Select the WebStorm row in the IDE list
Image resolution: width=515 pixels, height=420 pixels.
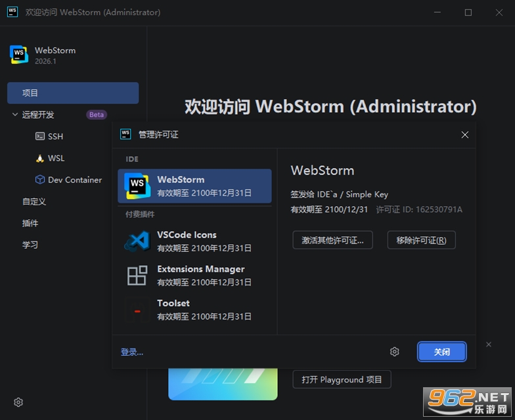[194, 186]
